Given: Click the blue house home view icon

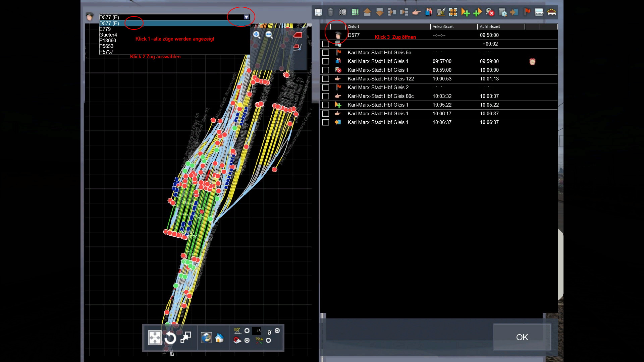Looking at the screenshot, I should pyautogui.click(x=219, y=338).
